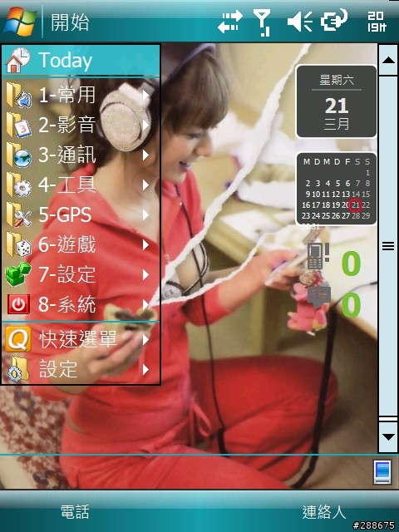Expand the 5-GPS submenu arrow

(146, 214)
